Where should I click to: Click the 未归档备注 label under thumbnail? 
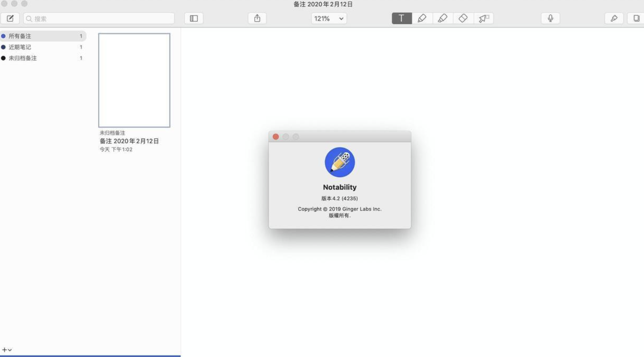click(x=112, y=133)
